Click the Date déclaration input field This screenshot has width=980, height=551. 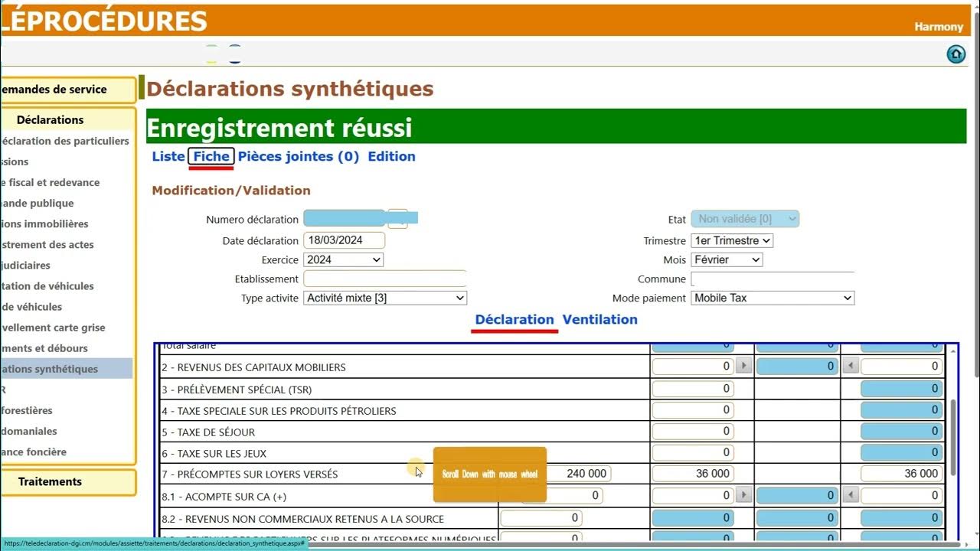[x=344, y=240]
